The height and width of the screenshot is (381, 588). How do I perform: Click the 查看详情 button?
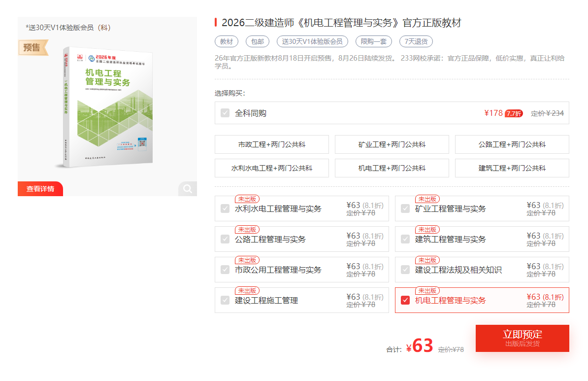click(40, 189)
